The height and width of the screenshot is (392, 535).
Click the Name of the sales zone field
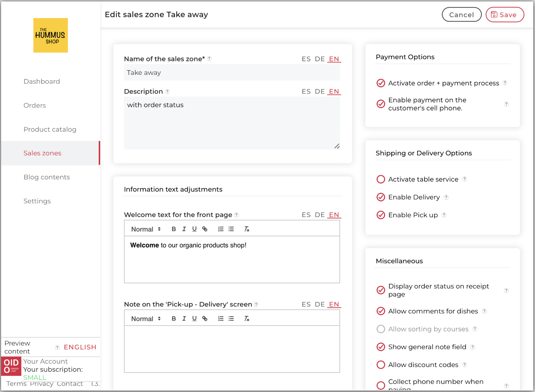(x=232, y=73)
